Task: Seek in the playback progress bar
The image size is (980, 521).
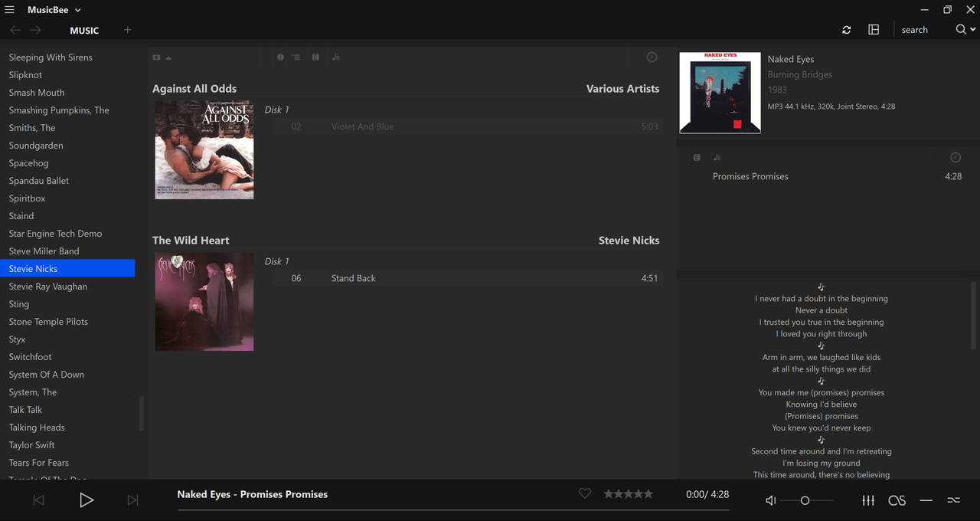Action: click(453, 510)
